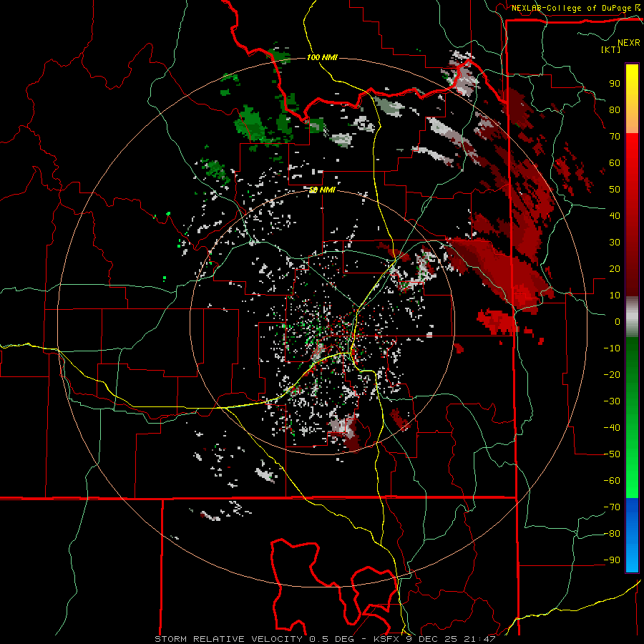Click the 80 value on velocity scale
The image size is (644, 644).
click(x=615, y=109)
